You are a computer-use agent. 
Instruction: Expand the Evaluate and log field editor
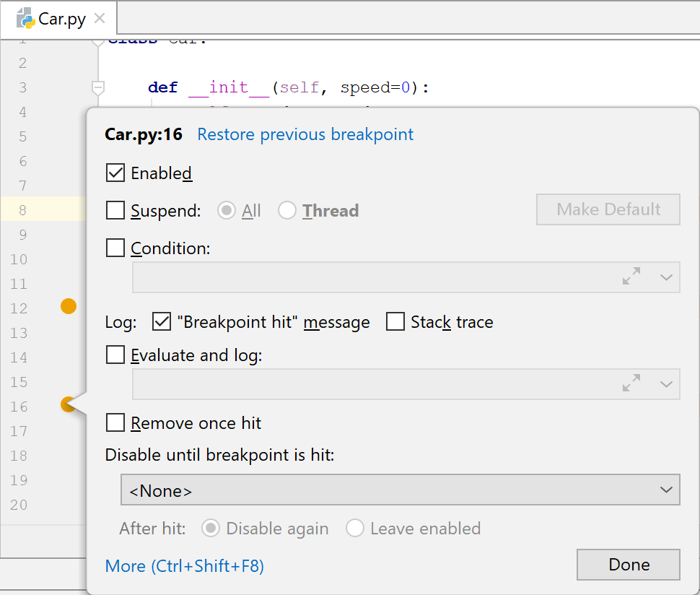631,383
